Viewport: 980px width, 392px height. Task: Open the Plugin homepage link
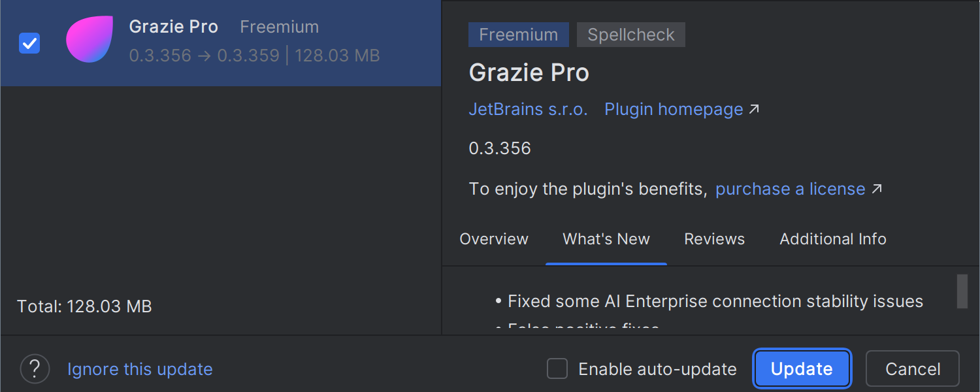(674, 110)
